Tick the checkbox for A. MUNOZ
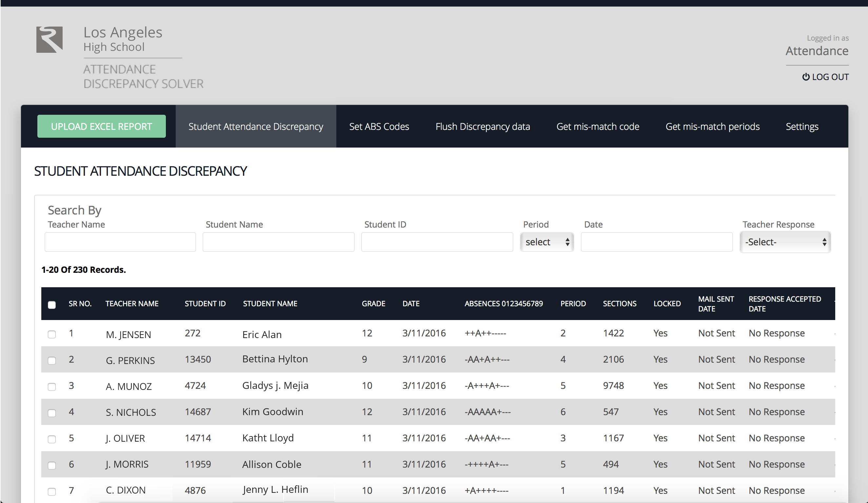This screenshot has height=503, width=868. click(52, 387)
